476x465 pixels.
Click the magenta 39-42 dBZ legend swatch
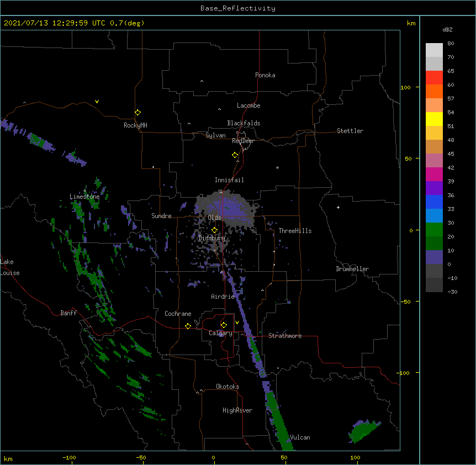pos(434,174)
